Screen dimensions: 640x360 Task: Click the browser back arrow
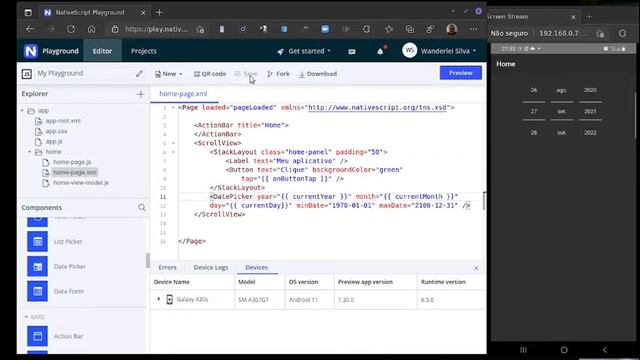(x=30, y=29)
